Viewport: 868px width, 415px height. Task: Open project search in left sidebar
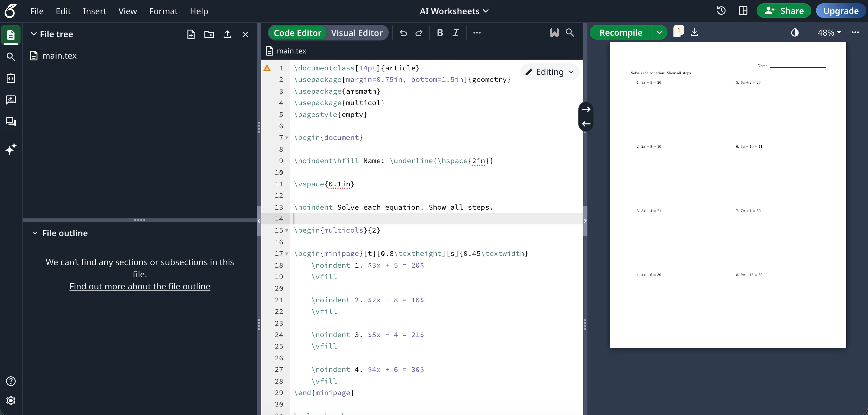pyautogui.click(x=11, y=56)
